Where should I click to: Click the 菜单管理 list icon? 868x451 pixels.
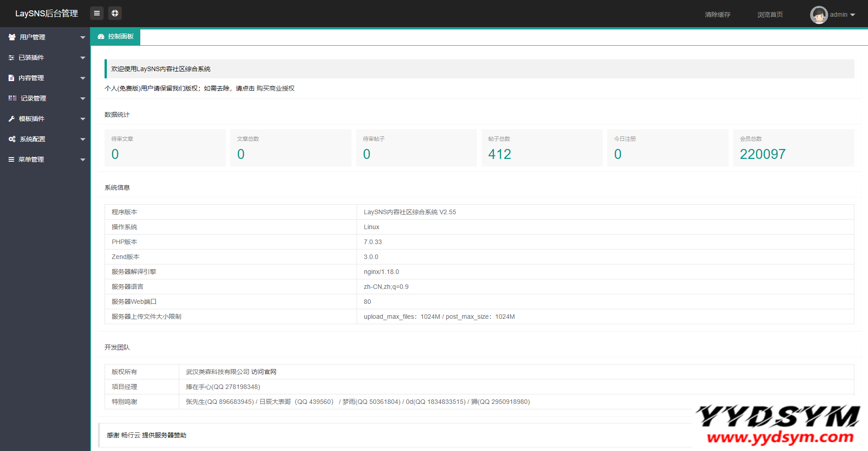click(12, 159)
